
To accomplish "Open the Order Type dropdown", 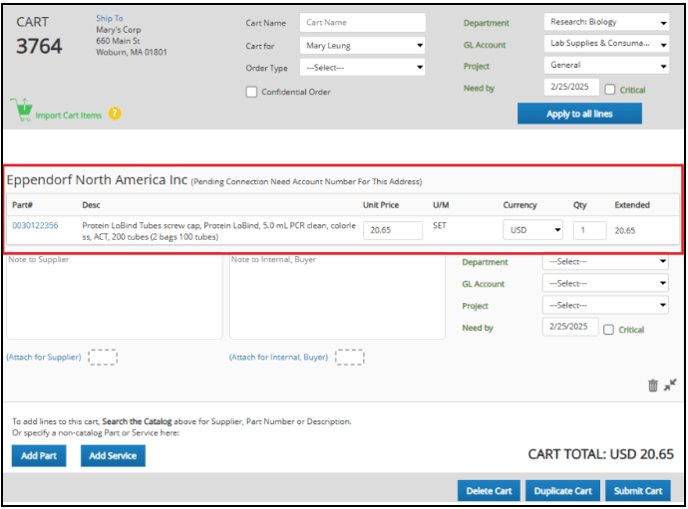I will [362, 67].
